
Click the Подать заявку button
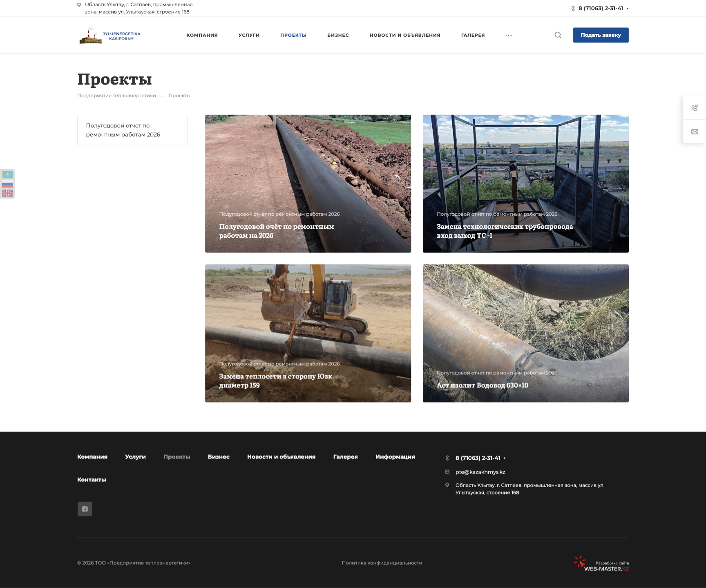tap(601, 35)
